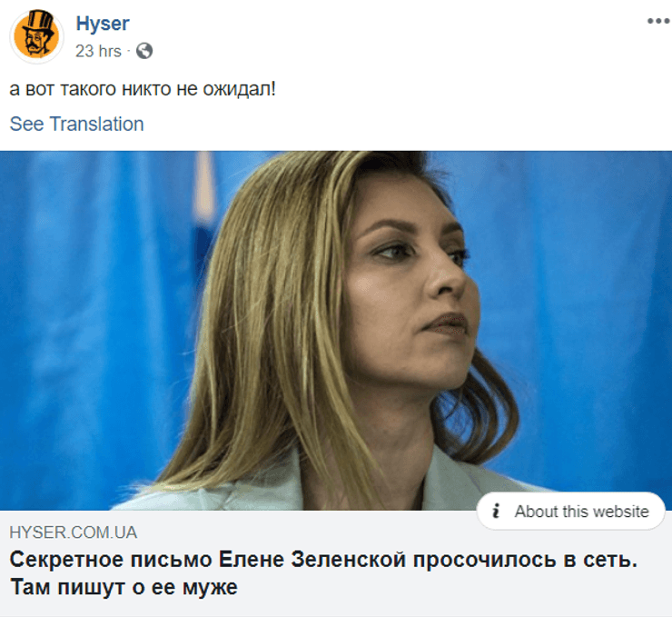This screenshot has height=617, width=672.
Task: Click the See Translation link
Action: [x=76, y=124]
